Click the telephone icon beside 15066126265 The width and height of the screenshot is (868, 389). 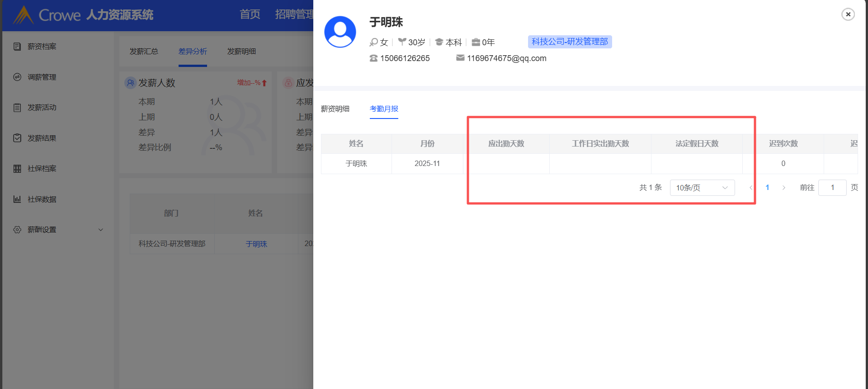pyautogui.click(x=373, y=58)
